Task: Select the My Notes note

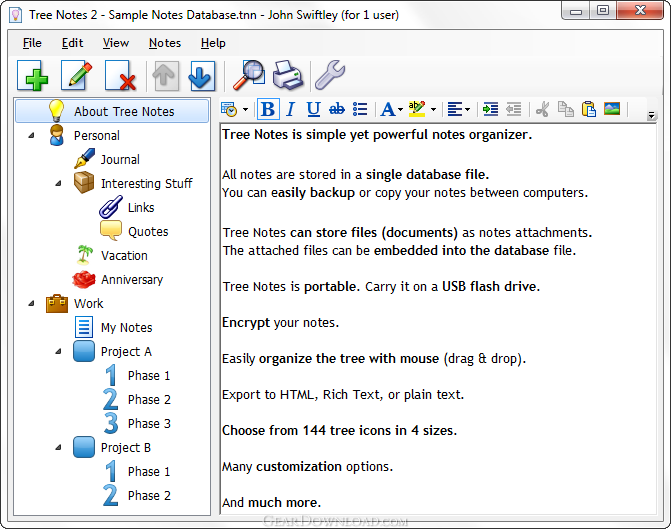Action: 127,327
